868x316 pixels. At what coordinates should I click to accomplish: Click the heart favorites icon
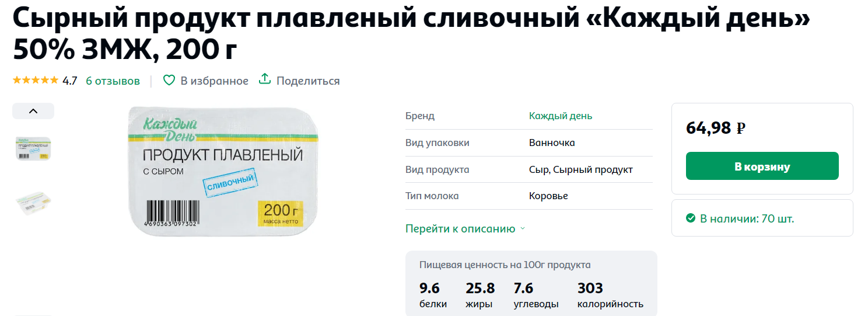(169, 81)
